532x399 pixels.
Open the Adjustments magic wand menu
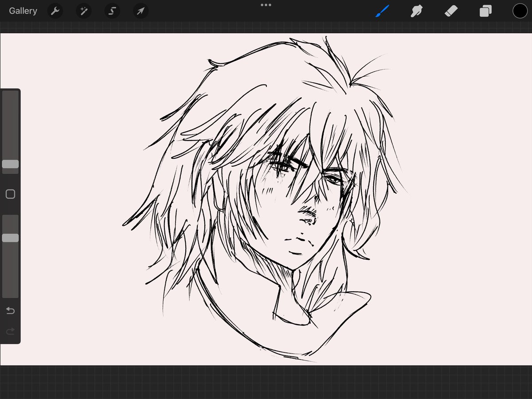tap(83, 11)
